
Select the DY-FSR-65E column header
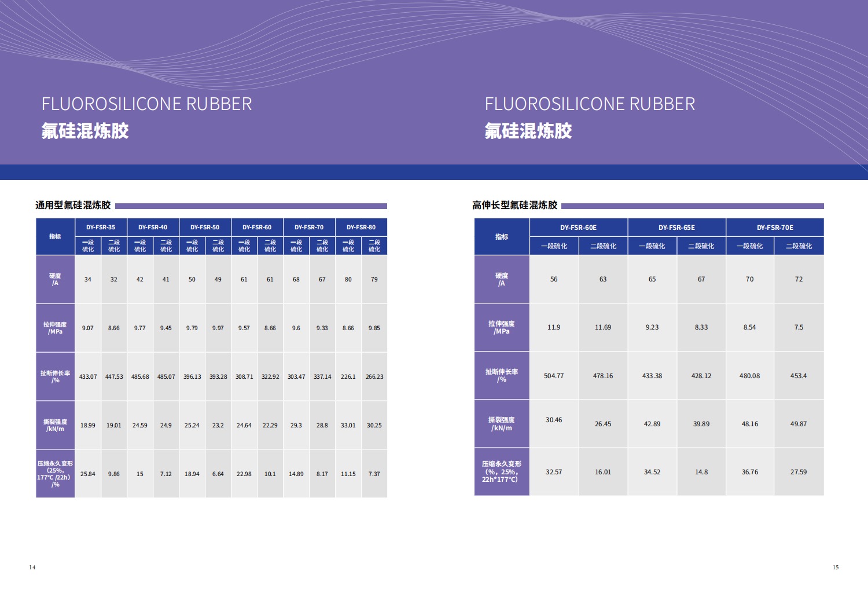[x=676, y=228]
